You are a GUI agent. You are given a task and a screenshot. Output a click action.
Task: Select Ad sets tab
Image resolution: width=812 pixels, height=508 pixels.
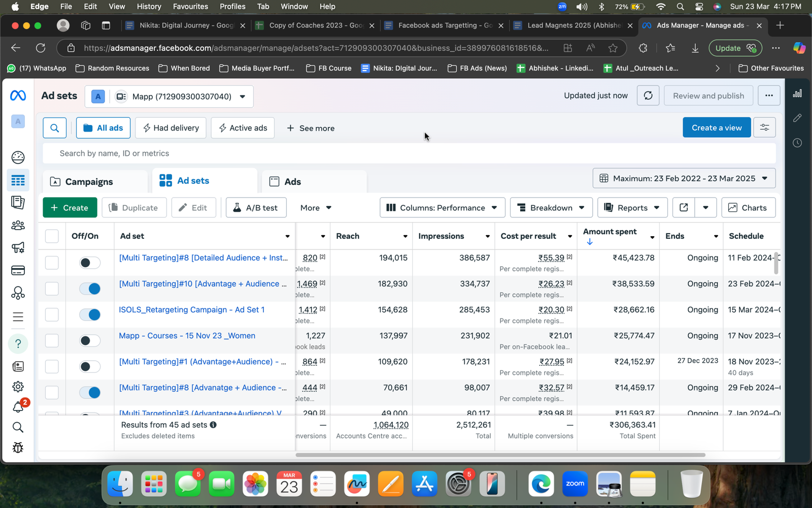pos(205,181)
